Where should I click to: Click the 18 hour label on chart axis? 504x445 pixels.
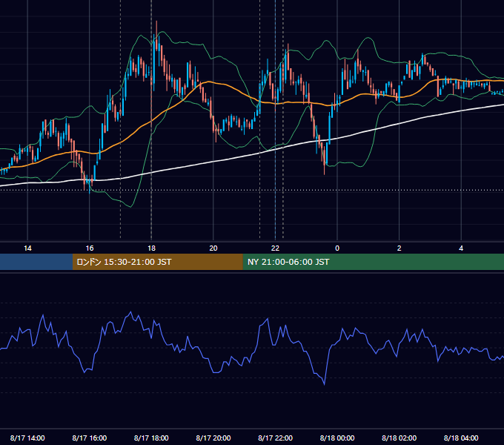click(x=151, y=248)
